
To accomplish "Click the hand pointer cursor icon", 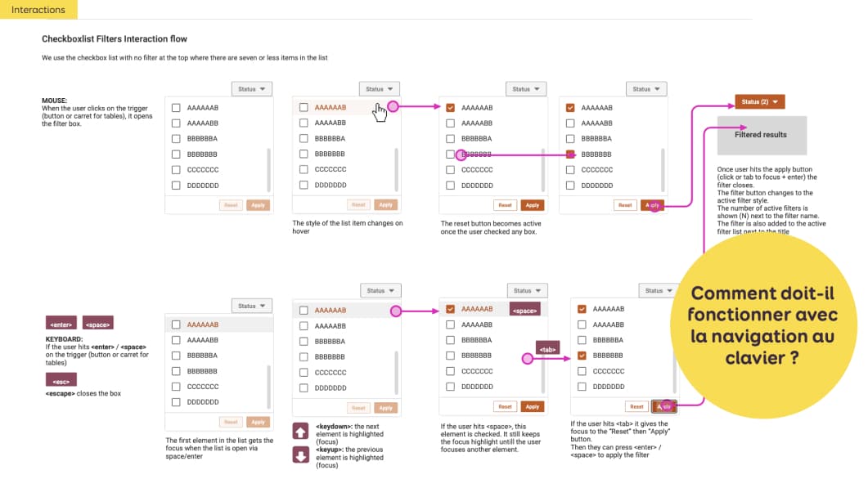I will point(380,113).
